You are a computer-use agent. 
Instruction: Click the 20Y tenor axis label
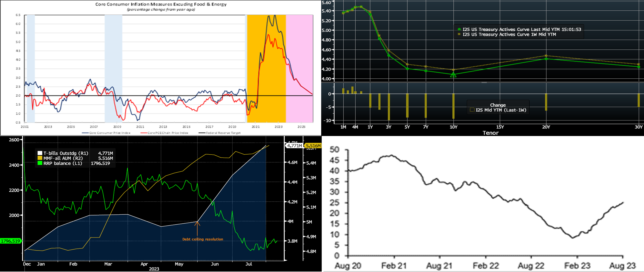pos(546,127)
